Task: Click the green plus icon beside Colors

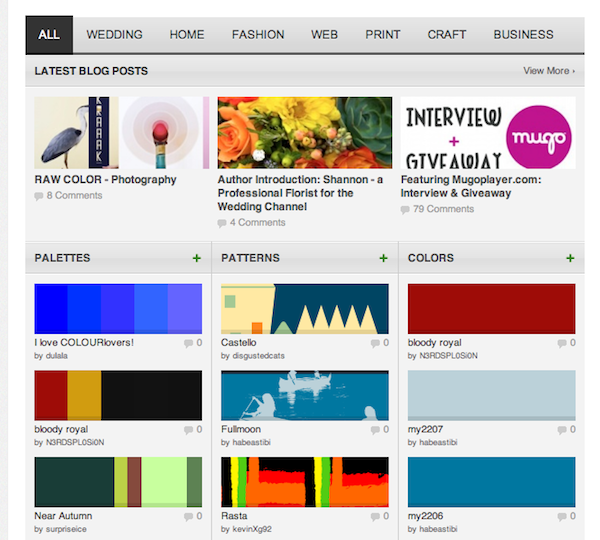Action: tap(570, 258)
